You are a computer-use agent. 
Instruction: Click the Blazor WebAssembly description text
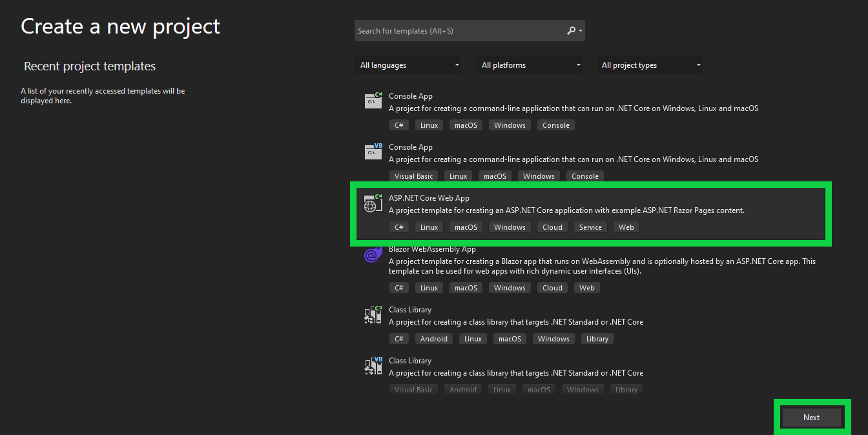pos(602,267)
